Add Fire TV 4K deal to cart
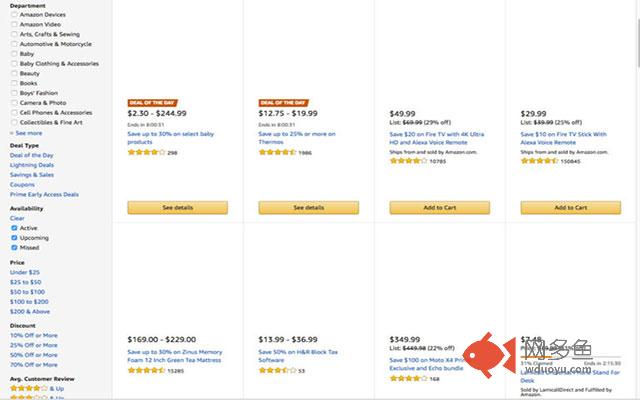Viewport: 640px width, 400px height. pos(440,207)
